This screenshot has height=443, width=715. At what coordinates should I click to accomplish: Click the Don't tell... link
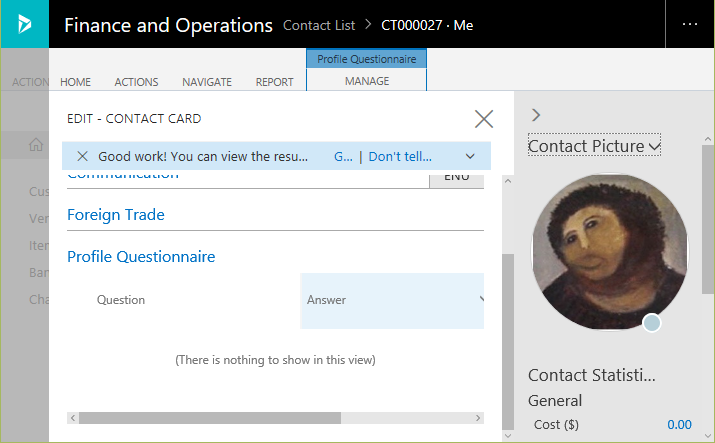400,156
